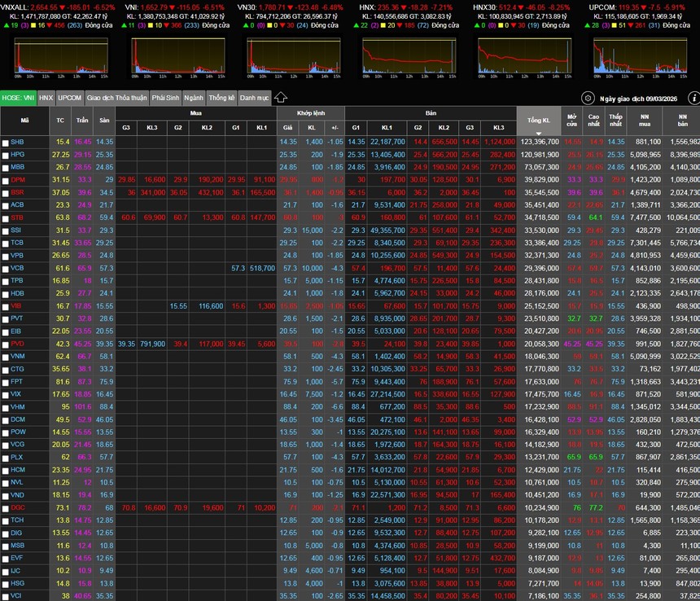Tick the checkbox for SHB

6,143
